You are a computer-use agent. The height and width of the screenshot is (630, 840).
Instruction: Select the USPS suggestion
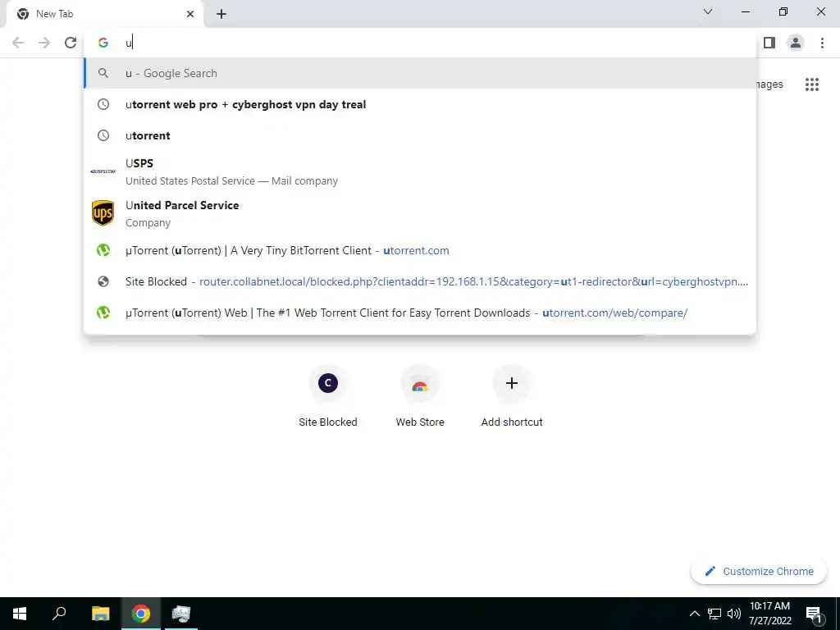[x=420, y=171]
